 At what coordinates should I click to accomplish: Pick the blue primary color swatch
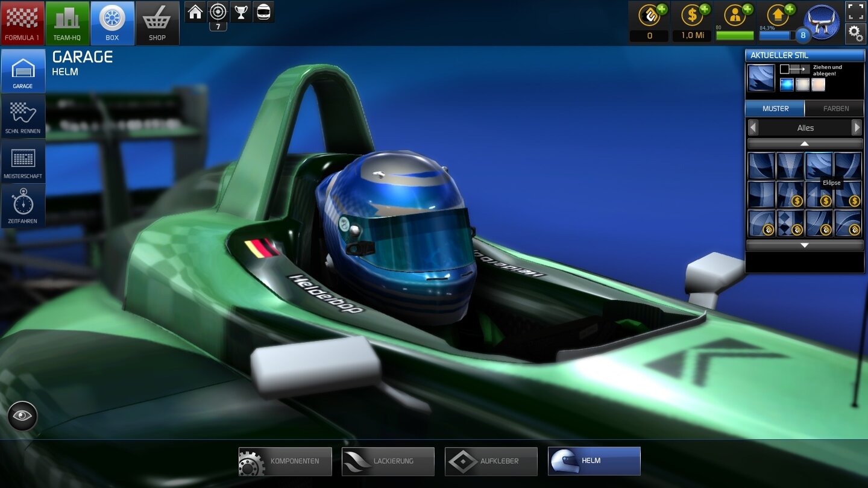coord(786,84)
